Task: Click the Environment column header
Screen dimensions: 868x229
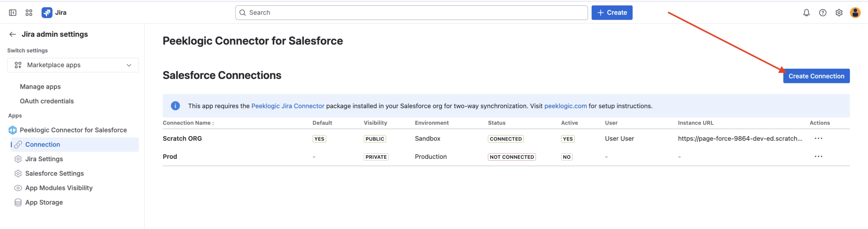Action: (432, 123)
